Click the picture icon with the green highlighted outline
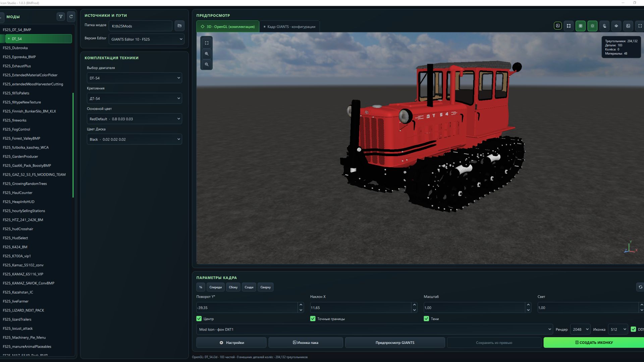The height and width of the screenshot is (362, 644). click(558, 26)
